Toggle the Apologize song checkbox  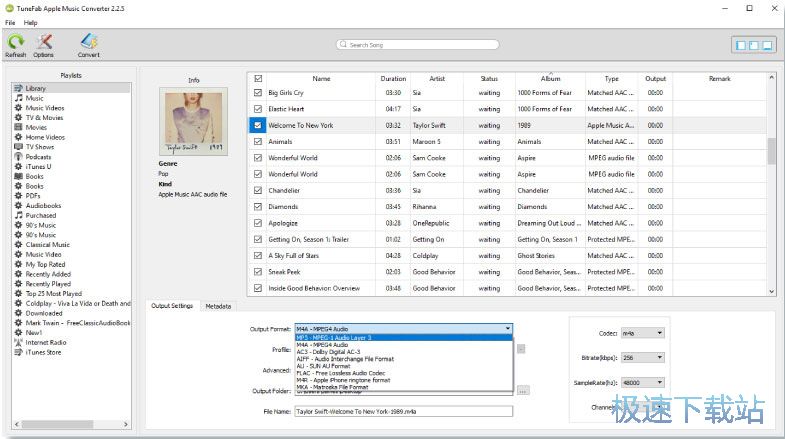point(258,223)
